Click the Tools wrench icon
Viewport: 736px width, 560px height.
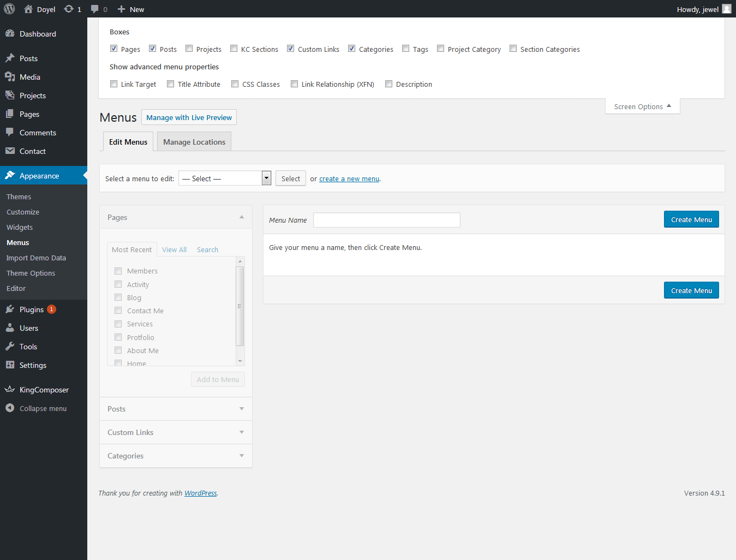(10, 347)
